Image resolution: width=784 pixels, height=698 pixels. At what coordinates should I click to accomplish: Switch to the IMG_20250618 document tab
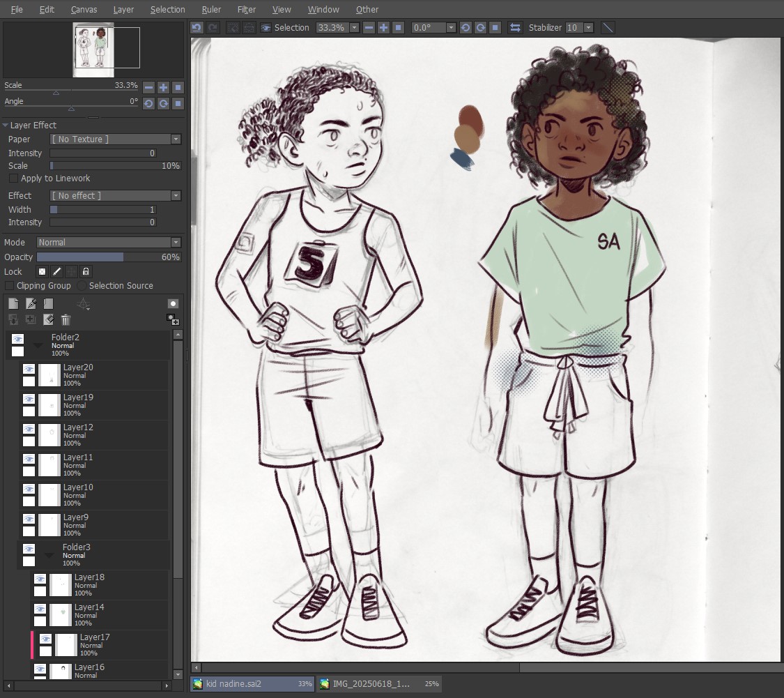(380, 683)
